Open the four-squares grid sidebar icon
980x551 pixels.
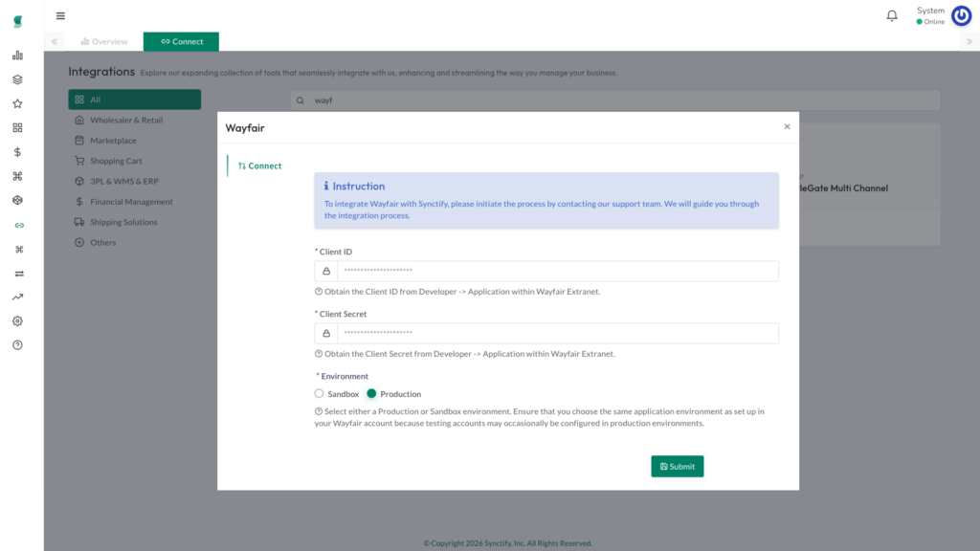pos(17,128)
